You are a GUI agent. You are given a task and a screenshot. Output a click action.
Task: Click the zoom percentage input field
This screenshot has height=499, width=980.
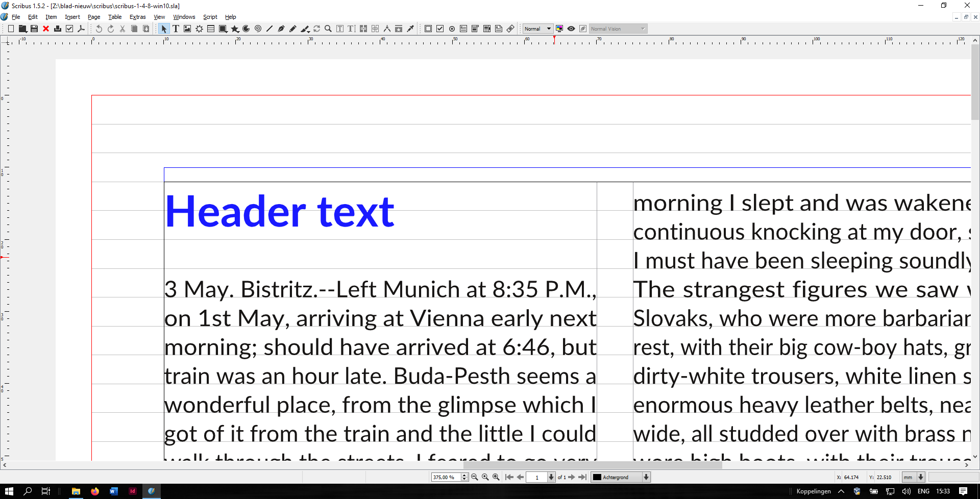click(x=445, y=477)
